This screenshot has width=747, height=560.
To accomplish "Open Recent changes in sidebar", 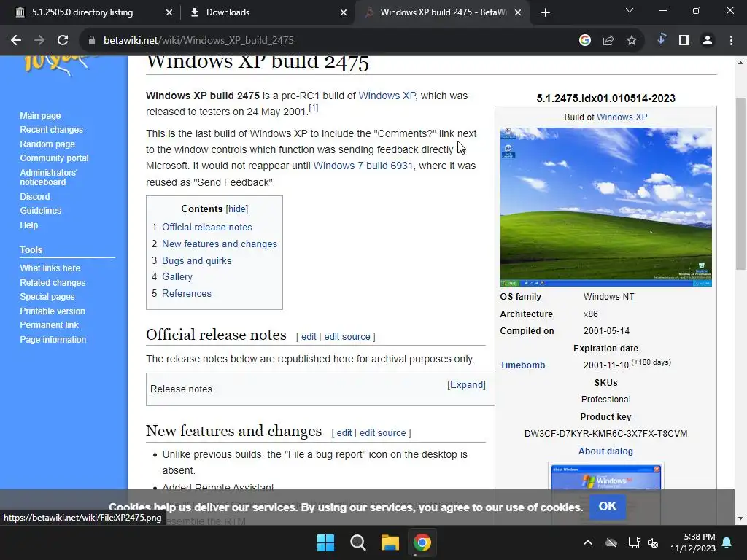I will point(52,130).
